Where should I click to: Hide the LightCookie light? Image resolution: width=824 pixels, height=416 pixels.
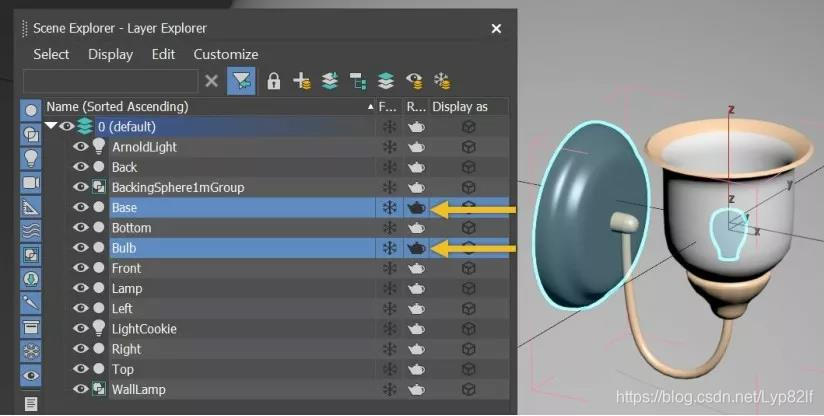tap(80, 328)
